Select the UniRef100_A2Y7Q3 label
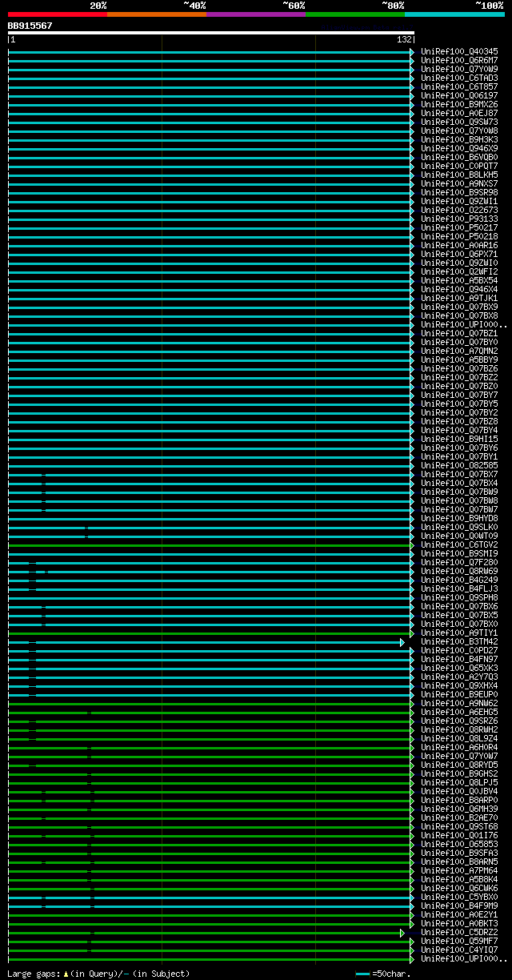Viewport: 512px width, 980px height. [x=460, y=677]
